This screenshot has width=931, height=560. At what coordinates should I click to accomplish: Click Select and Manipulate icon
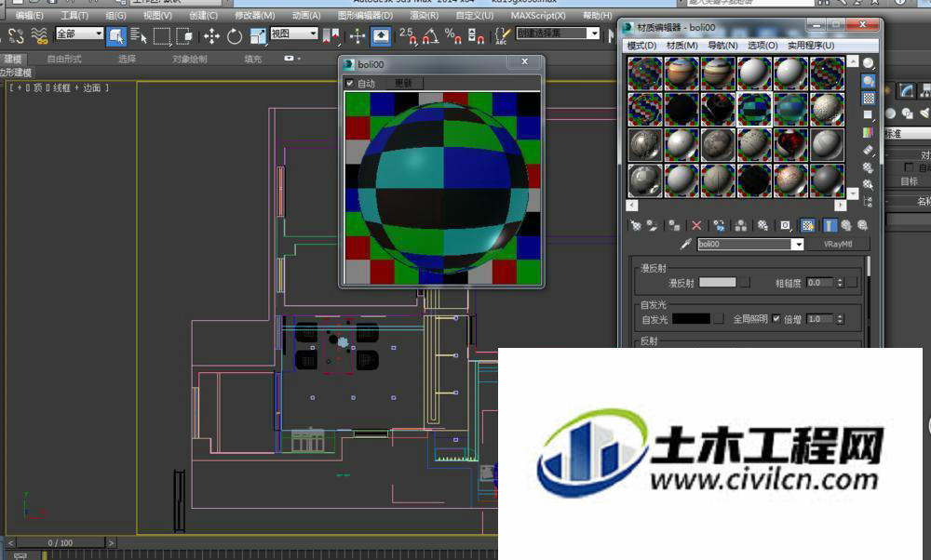coord(357,36)
